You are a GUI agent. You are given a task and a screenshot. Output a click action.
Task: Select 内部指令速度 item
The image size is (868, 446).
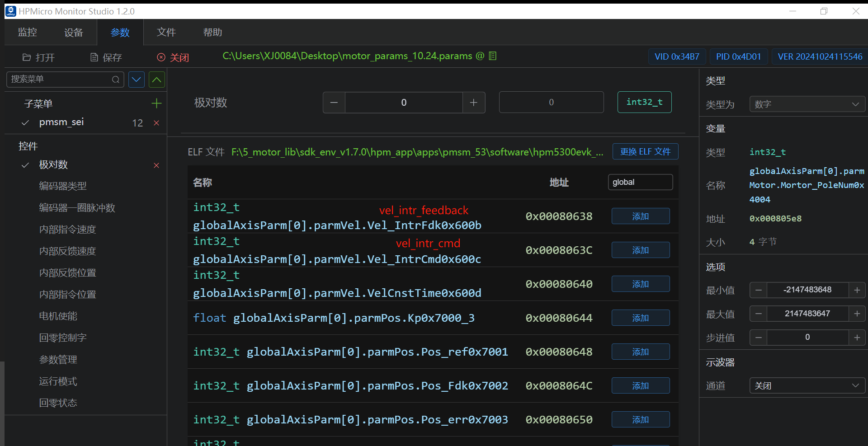(68, 230)
